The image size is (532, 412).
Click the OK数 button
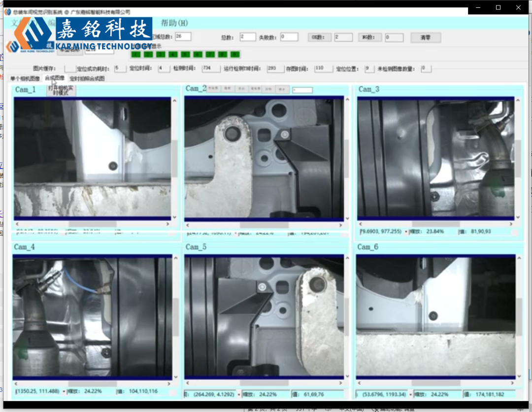(x=319, y=37)
